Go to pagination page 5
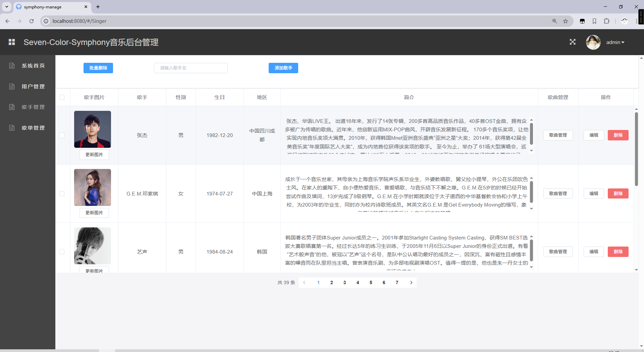This screenshot has width=644, height=352. pyautogui.click(x=371, y=282)
